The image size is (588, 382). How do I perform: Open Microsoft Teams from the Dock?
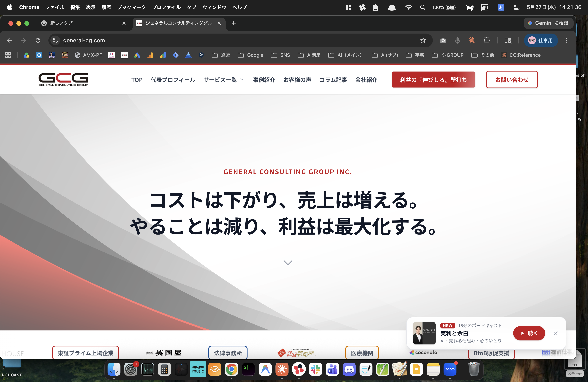click(x=332, y=369)
